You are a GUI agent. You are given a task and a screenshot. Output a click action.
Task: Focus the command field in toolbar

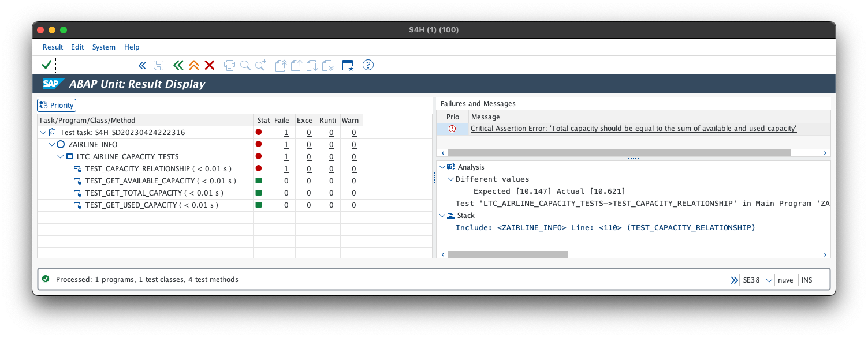click(96, 65)
